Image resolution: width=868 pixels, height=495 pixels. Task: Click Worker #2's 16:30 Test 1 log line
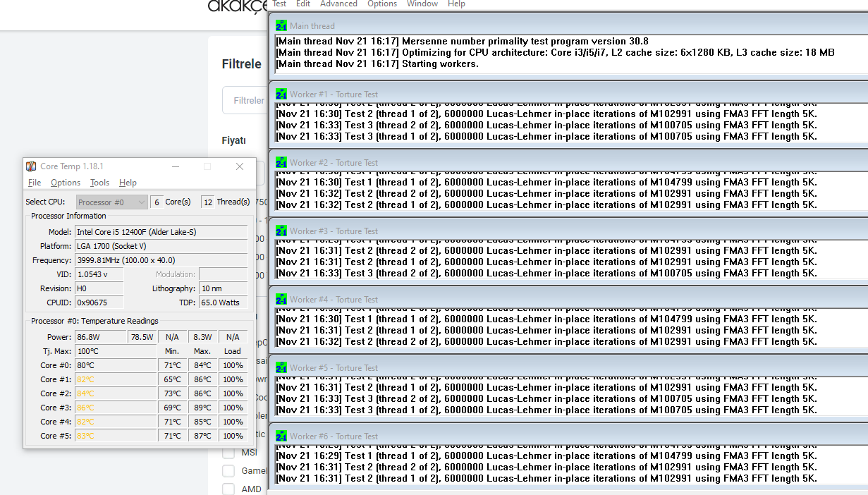pos(546,183)
